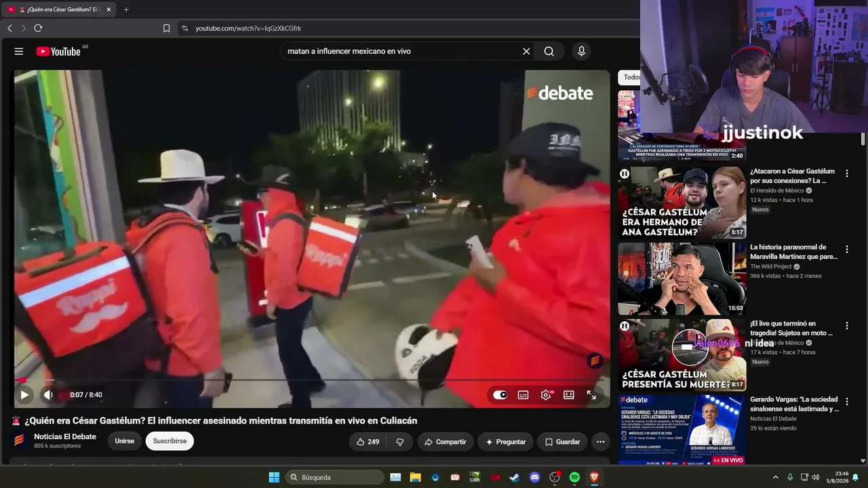
Task: Subscribe with the Suscribirse button
Action: coord(170,441)
